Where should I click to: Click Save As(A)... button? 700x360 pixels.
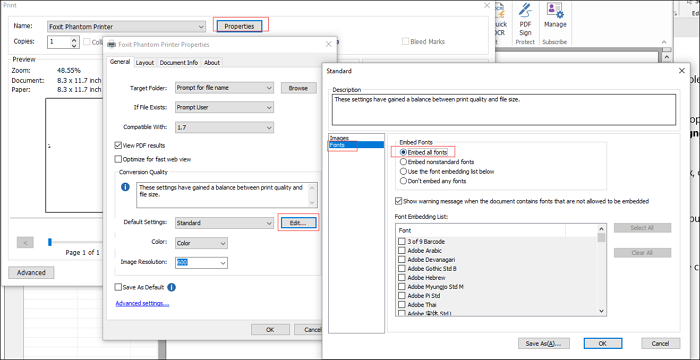(x=544, y=343)
